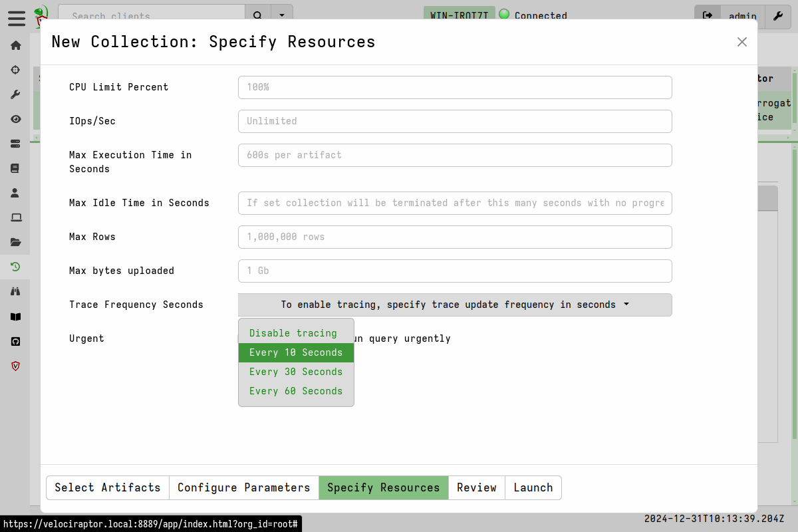Open Server Events eye icon
Viewport: 798px width, 532px height.
point(15,119)
